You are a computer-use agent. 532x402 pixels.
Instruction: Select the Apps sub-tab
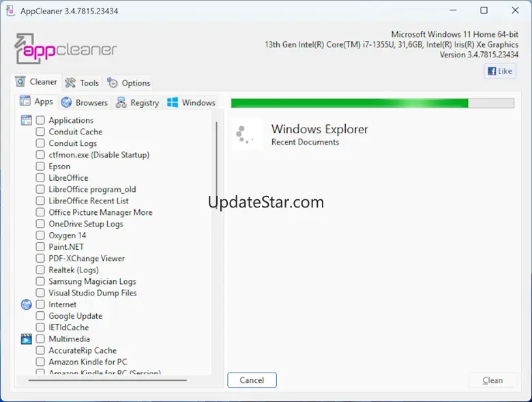click(36, 101)
